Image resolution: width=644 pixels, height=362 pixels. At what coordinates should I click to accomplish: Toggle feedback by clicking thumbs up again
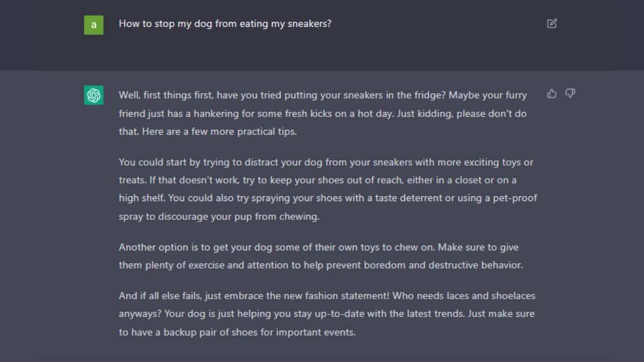[x=551, y=93]
